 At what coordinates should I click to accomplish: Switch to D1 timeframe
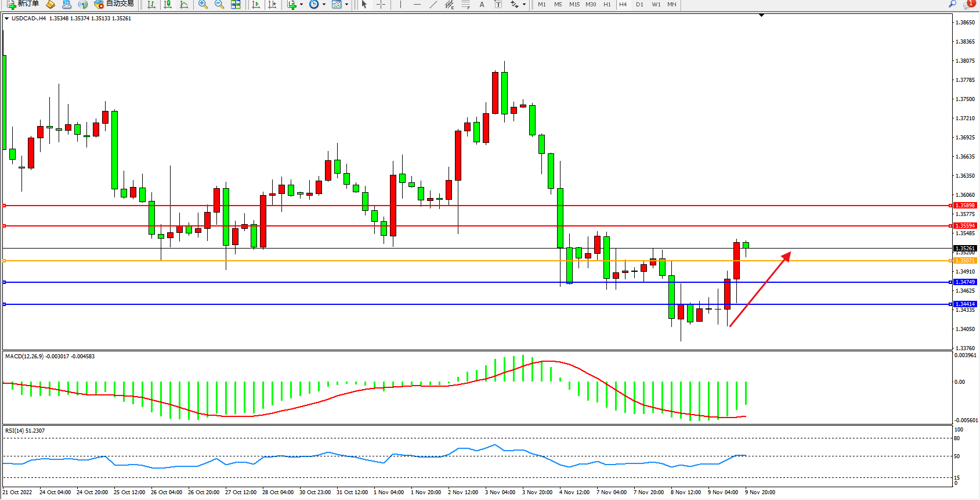pos(639,5)
